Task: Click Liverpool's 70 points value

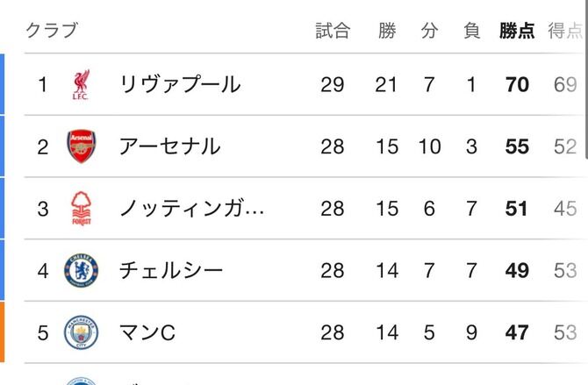Action: [518, 85]
